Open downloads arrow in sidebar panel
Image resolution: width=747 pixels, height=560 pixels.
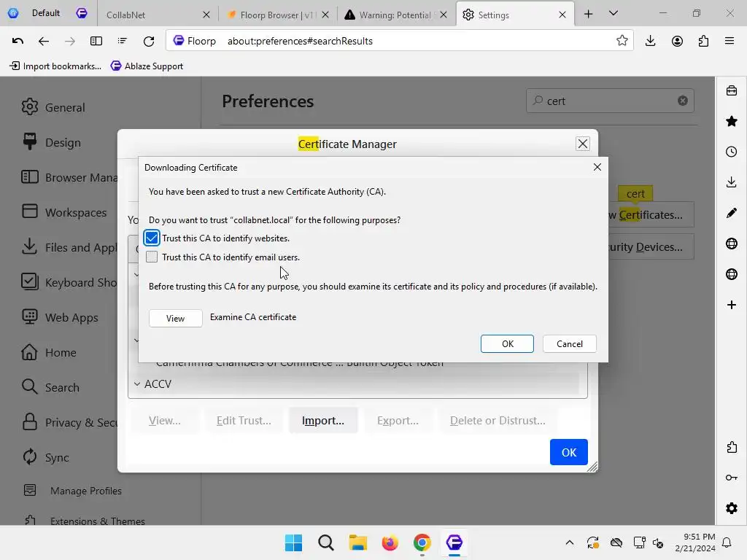[732, 182]
